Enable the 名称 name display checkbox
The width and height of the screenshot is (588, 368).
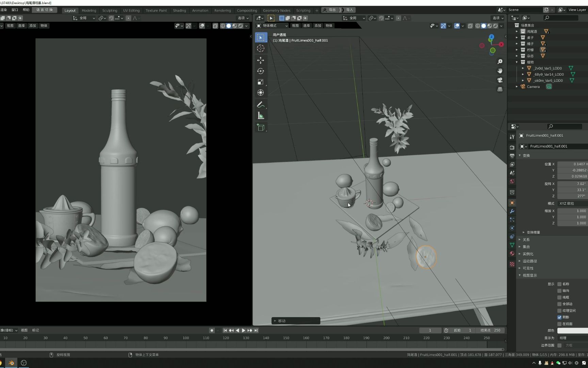pyautogui.click(x=559, y=283)
